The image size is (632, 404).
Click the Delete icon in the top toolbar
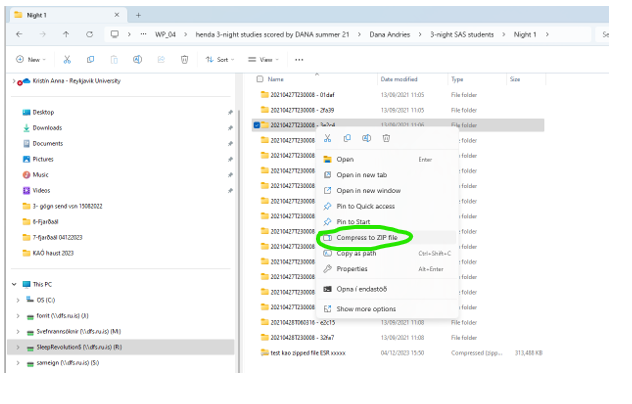184,60
